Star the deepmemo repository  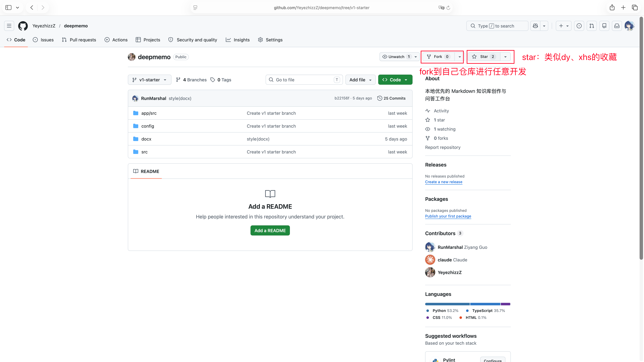coord(484,57)
